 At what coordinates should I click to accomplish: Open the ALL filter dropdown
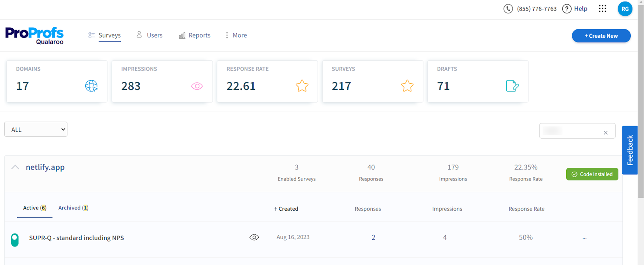(x=36, y=129)
